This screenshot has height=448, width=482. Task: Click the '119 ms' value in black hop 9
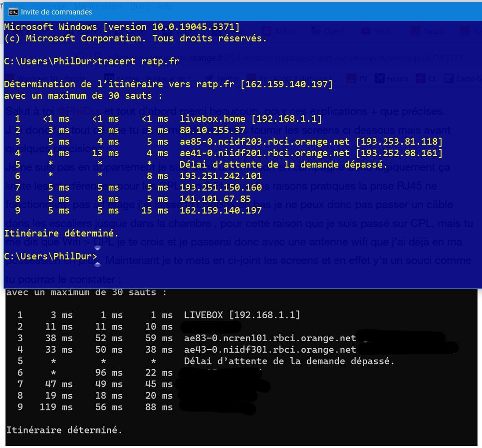point(56,407)
